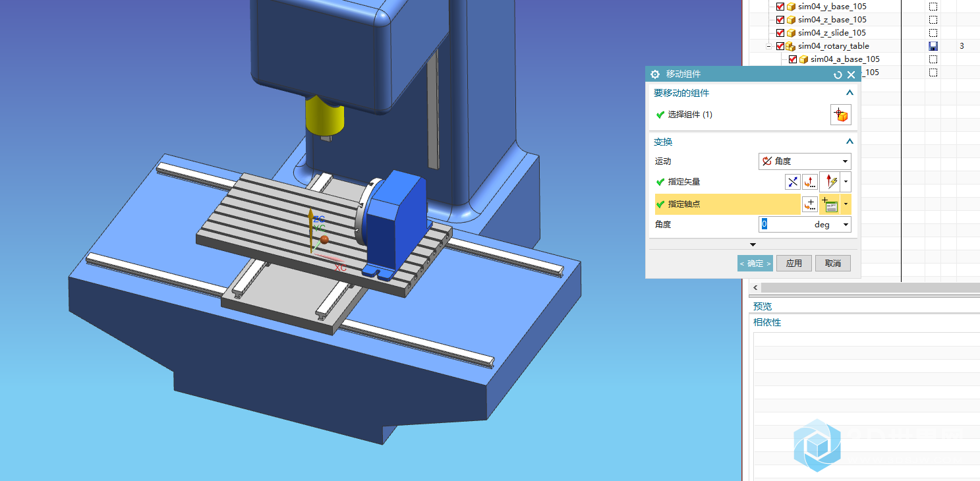This screenshot has width=980, height=481.
Task: Select the sim04_z_base_105 row
Action: [x=832, y=20]
